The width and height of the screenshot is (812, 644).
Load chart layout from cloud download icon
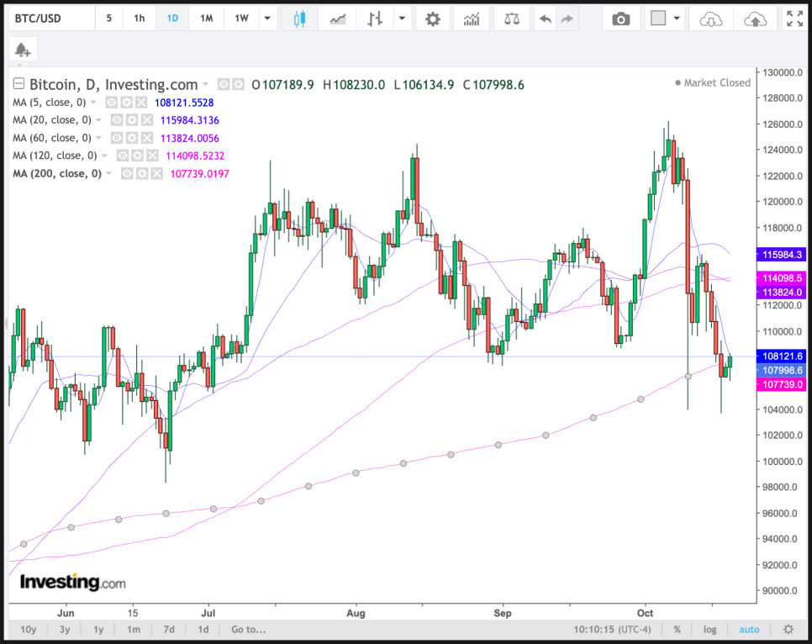tap(710, 19)
